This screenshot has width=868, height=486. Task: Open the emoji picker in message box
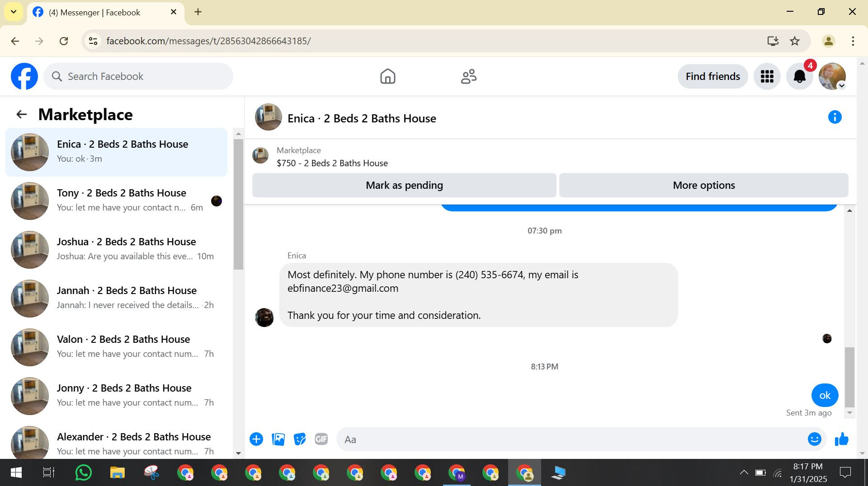814,439
